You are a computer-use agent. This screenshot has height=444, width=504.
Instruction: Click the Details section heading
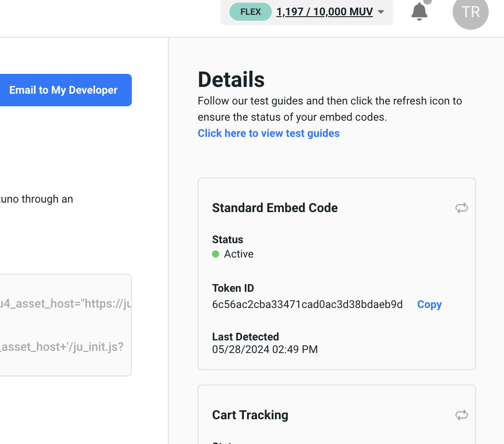pos(231,80)
